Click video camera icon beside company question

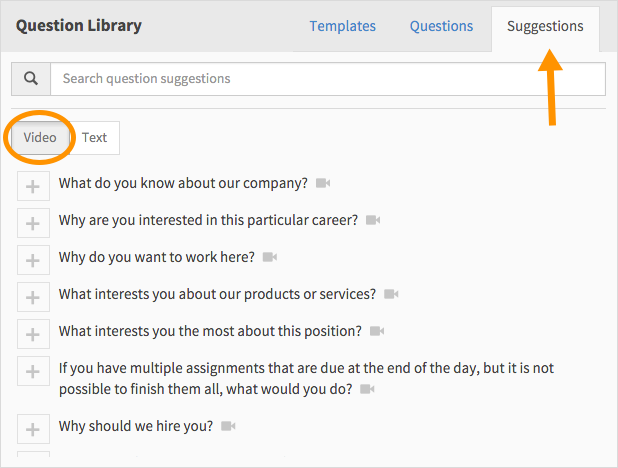click(323, 183)
